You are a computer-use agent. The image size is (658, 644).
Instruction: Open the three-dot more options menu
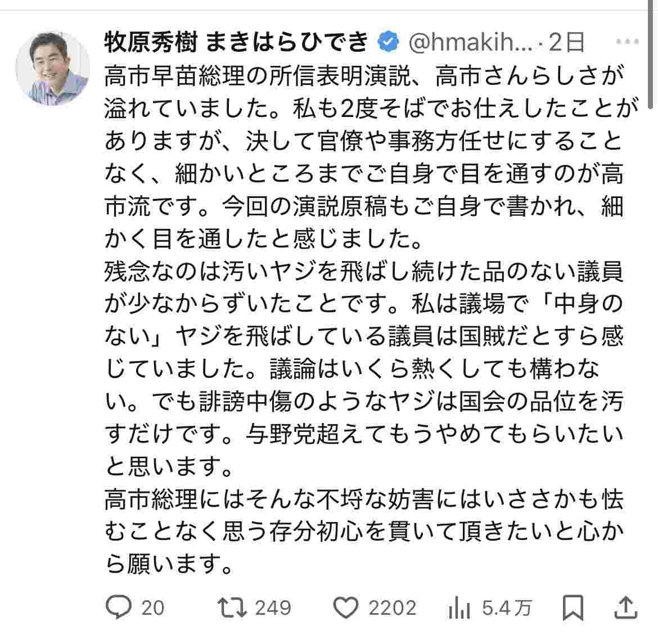[627, 42]
